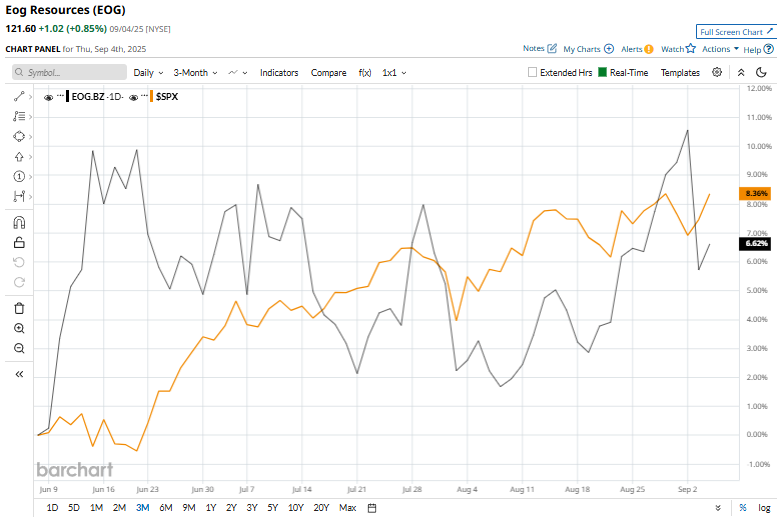Open the Templates menu

680,72
